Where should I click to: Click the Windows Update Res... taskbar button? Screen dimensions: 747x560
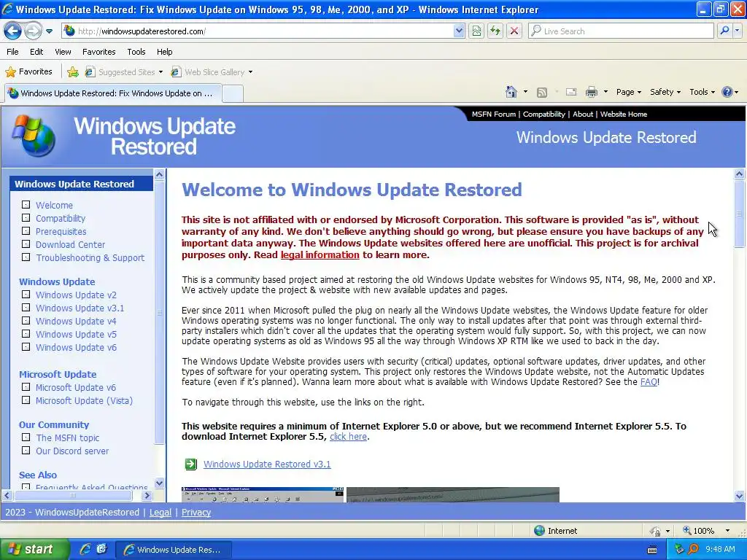(174, 550)
